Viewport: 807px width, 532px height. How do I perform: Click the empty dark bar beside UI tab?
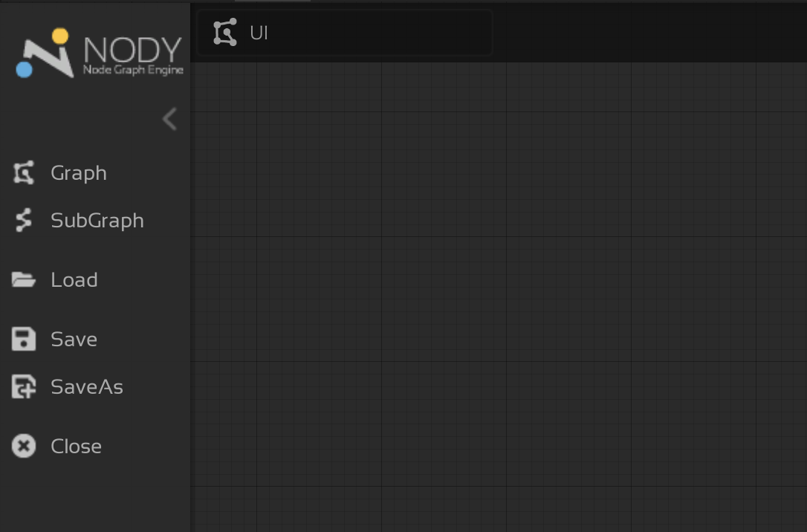pos(649,33)
